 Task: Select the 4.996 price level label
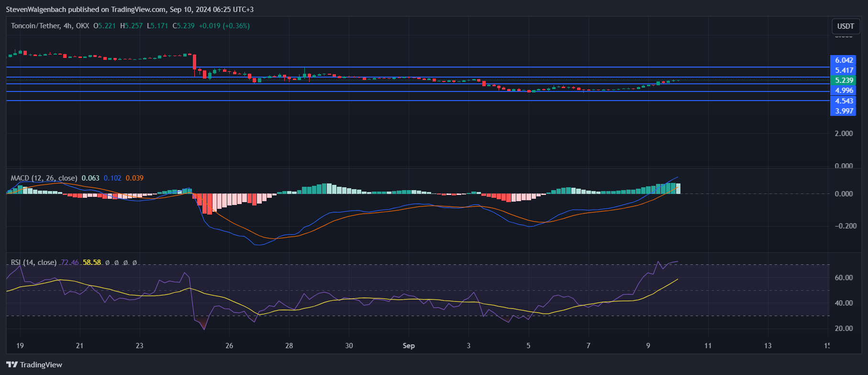pyautogui.click(x=844, y=91)
